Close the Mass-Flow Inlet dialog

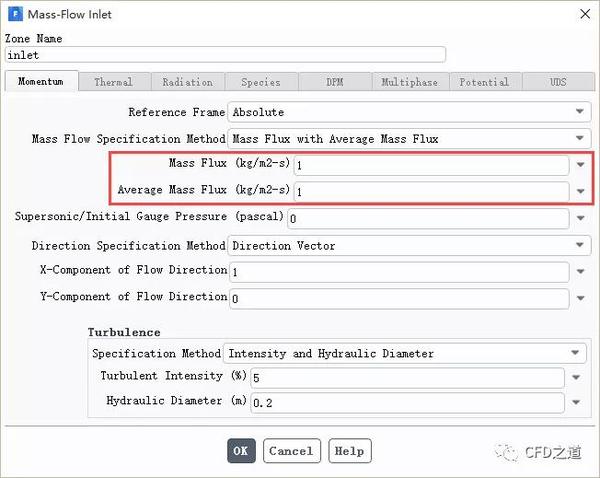[x=581, y=13]
